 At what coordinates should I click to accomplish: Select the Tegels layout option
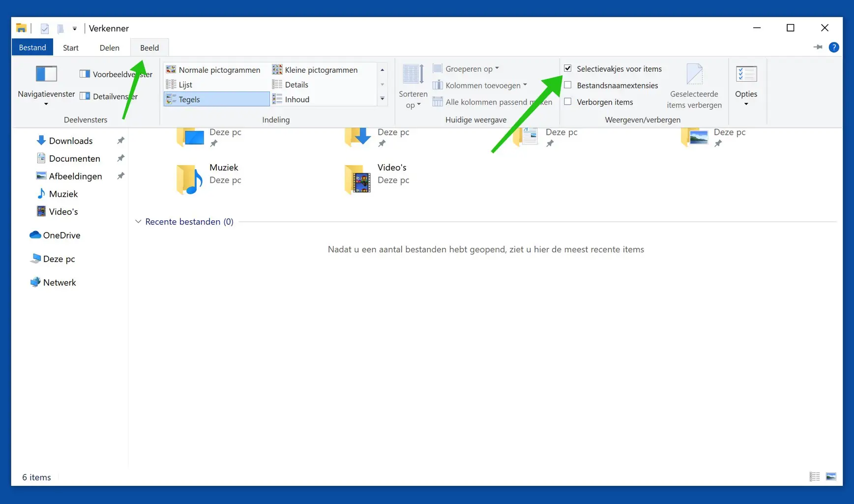point(216,99)
